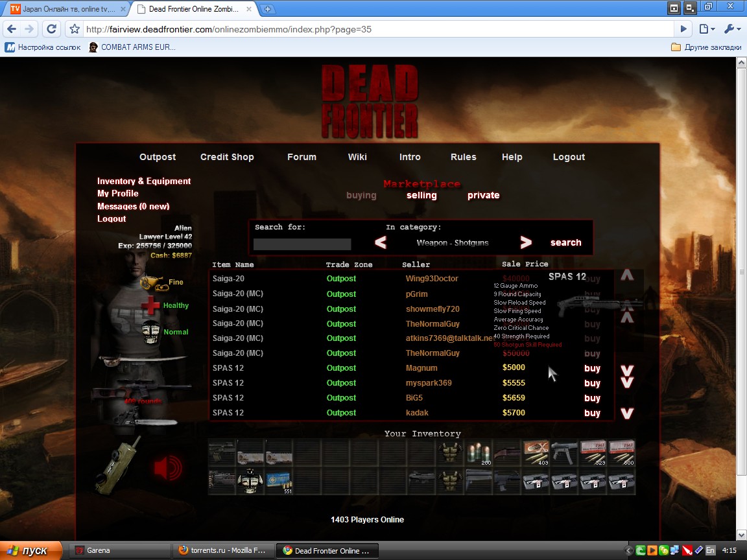Screen dimensions: 747x560
Task: Open the пуск Start button
Action: click(x=31, y=550)
